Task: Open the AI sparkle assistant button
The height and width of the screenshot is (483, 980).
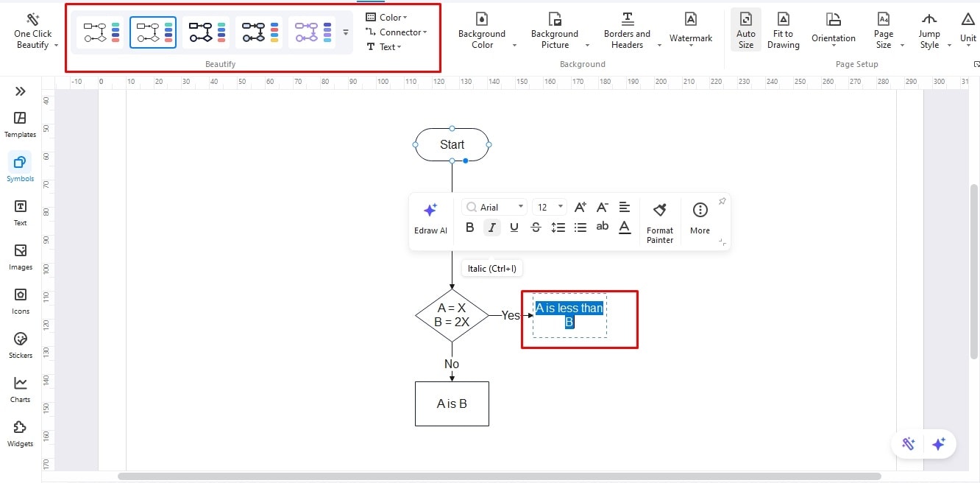Action: pyautogui.click(x=938, y=444)
